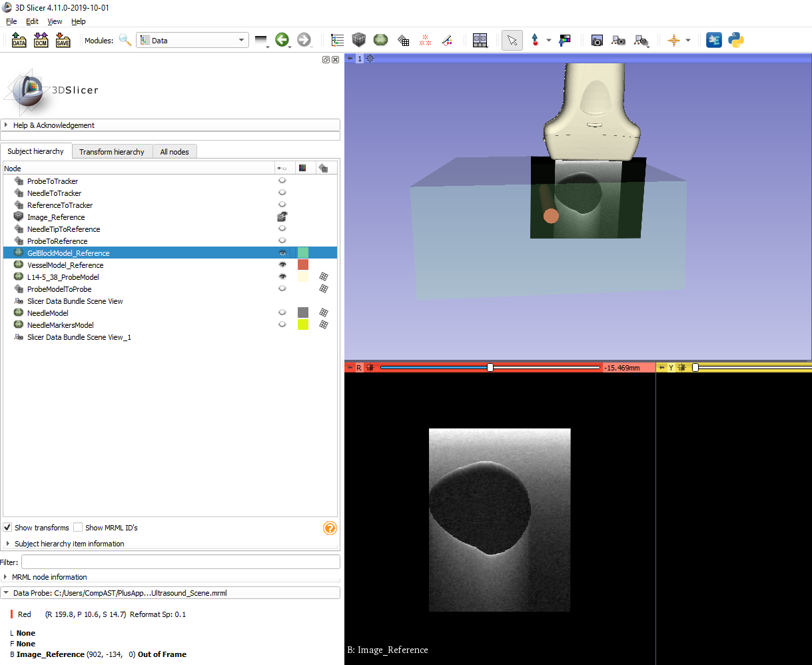The height and width of the screenshot is (665, 812).
Task: Toggle visibility of VesselModel_Reference node
Action: point(282,265)
